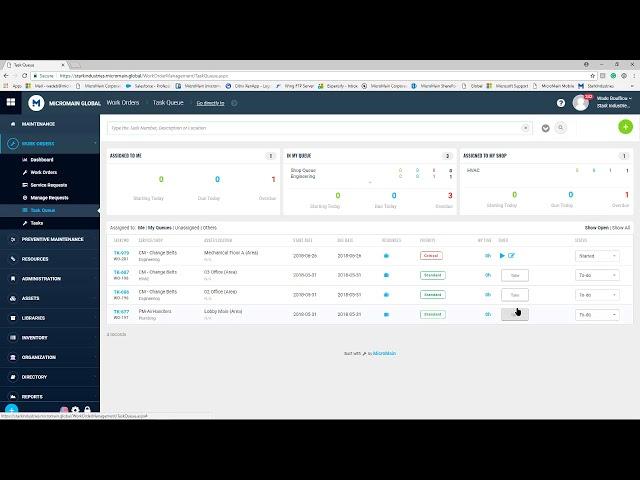Viewport: 640px width, 480px height.
Task: Open the app grid launcher icon
Action: point(11,102)
